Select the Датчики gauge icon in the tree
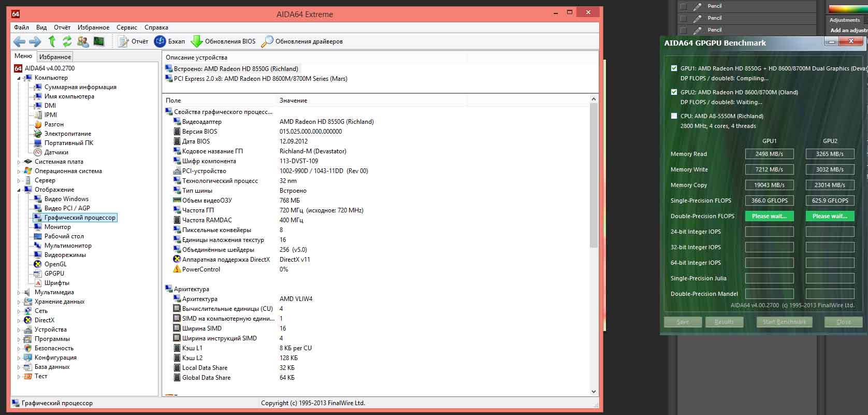 point(38,152)
